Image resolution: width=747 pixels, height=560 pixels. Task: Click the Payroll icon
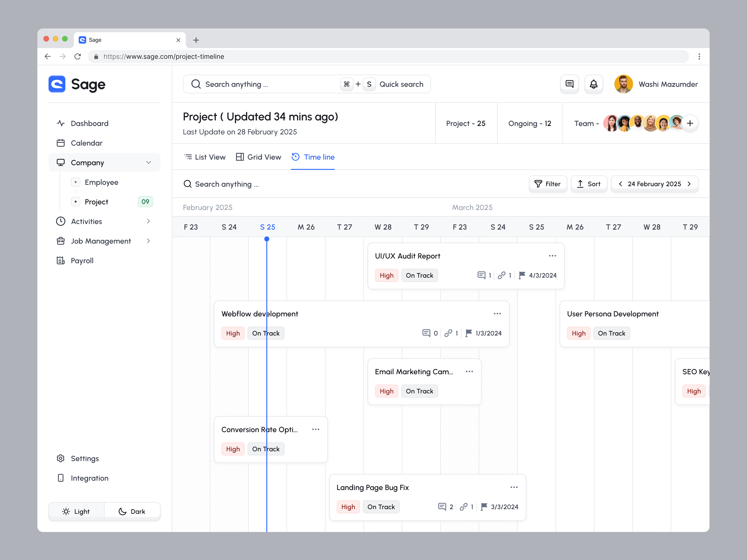pos(61,260)
